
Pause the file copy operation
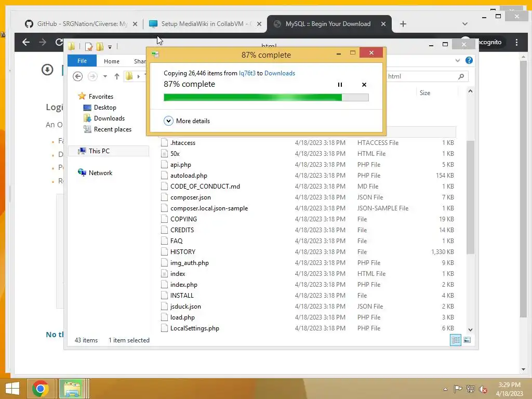[x=340, y=85]
